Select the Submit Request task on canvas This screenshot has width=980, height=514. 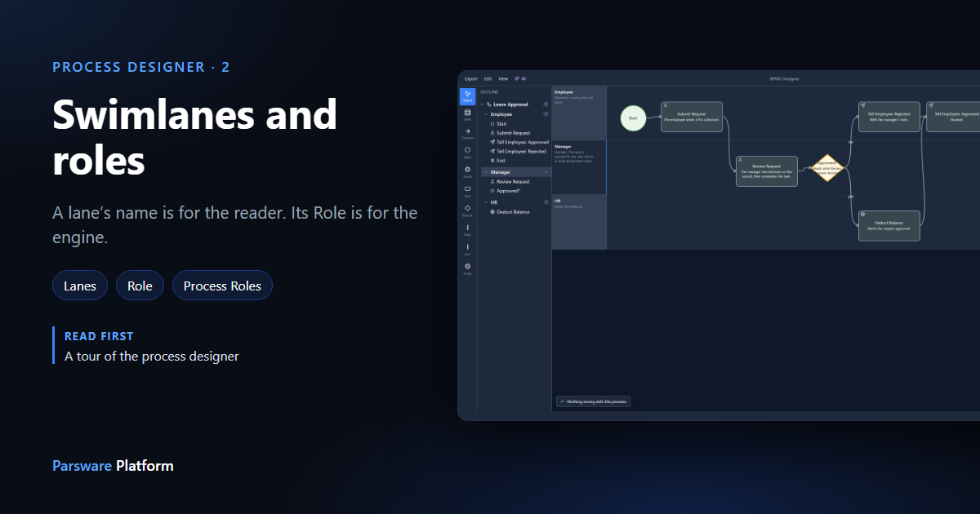pos(692,117)
